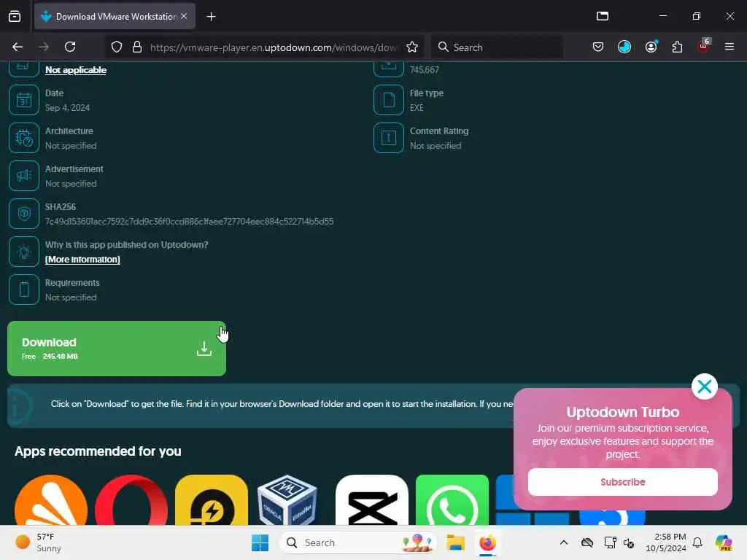Open the Windows Start menu
The height and width of the screenshot is (560, 747).
pyautogui.click(x=260, y=542)
